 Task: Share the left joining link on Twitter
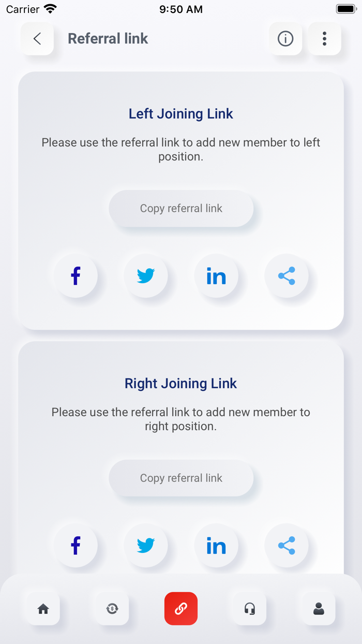pos(146,275)
